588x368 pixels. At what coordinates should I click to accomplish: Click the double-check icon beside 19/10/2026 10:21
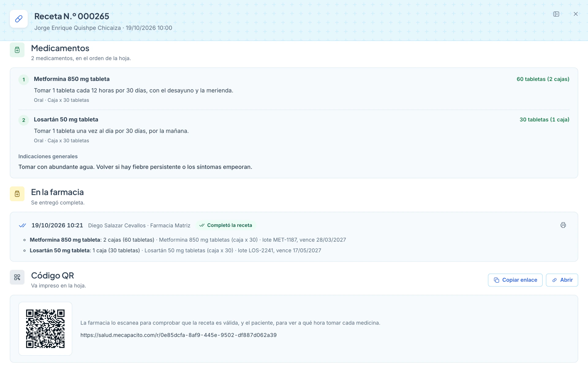click(22, 225)
